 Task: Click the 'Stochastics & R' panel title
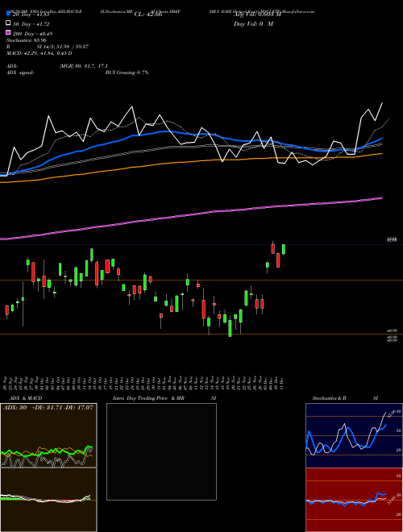(329, 398)
